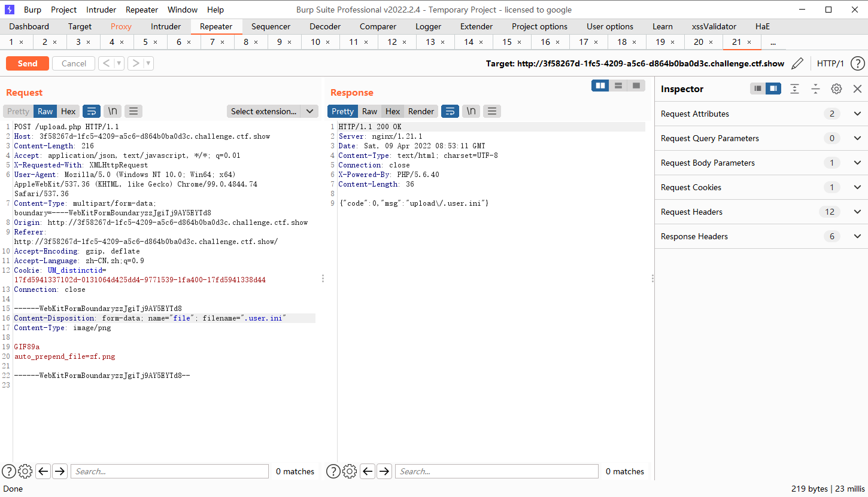Open forward history dropdown arrow
This screenshot has height=497, width=868.
pos(148,63)
